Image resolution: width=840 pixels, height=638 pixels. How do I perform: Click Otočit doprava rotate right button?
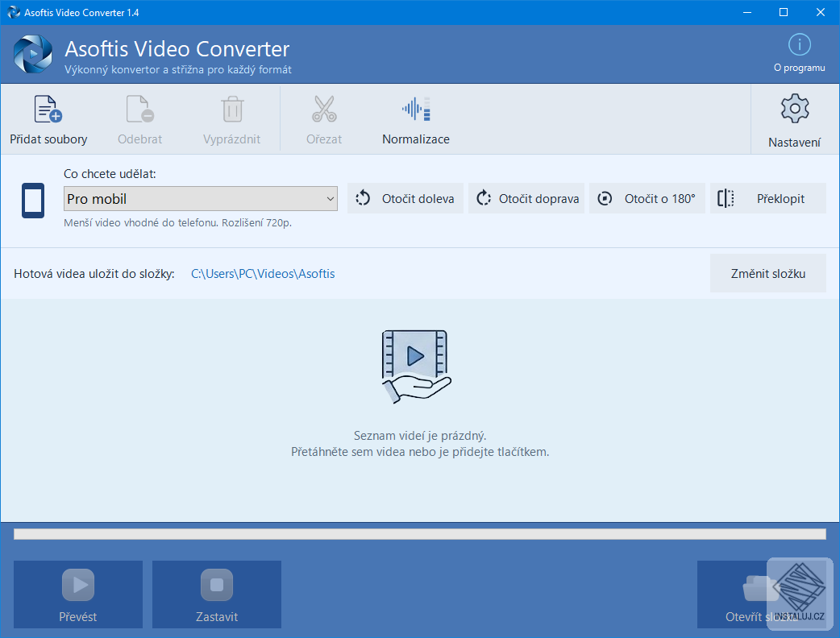pyautogui.click(x=526, y=199)
